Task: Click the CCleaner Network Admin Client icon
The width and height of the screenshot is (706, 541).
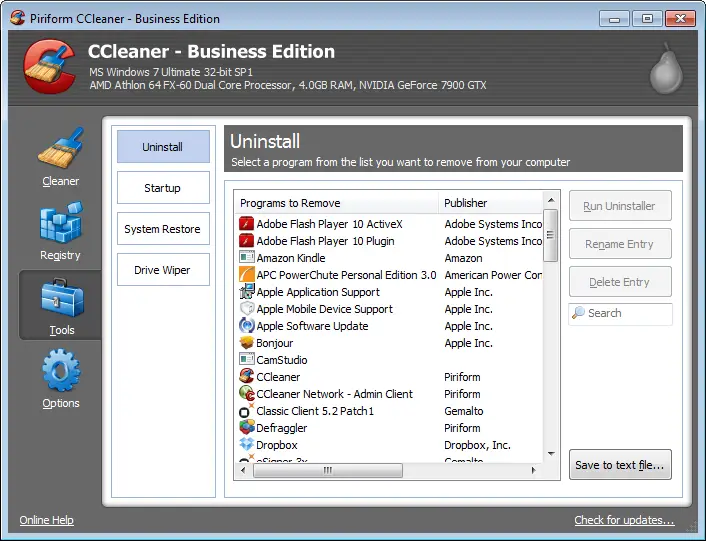Action: (246, 393)
